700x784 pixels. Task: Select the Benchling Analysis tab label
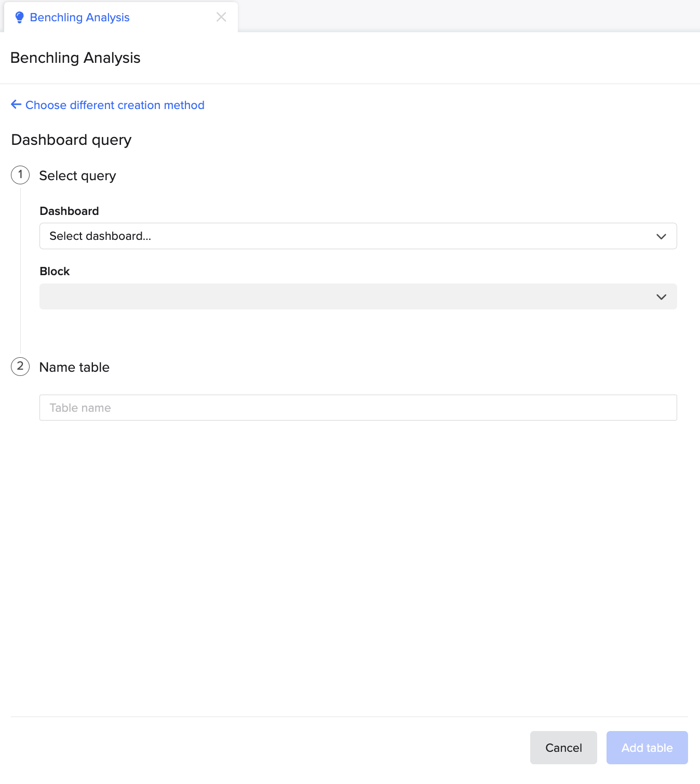79,18
